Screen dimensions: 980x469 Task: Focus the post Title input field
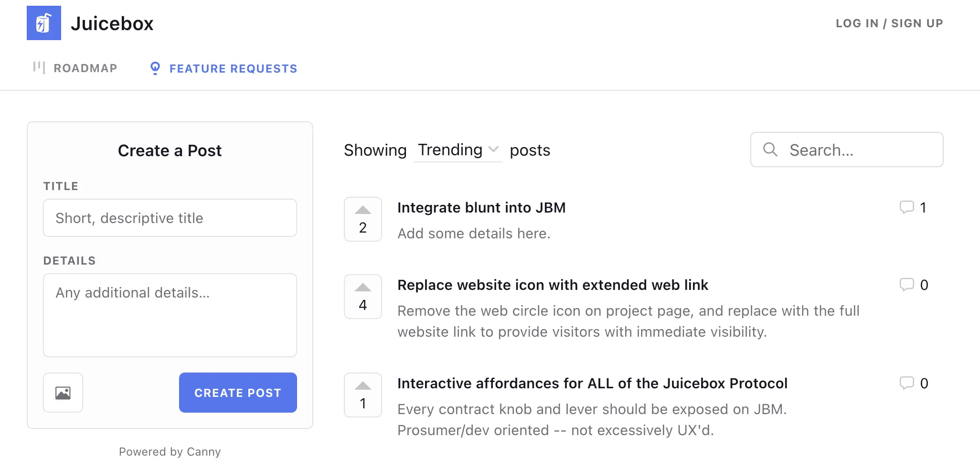pos(170,218)
